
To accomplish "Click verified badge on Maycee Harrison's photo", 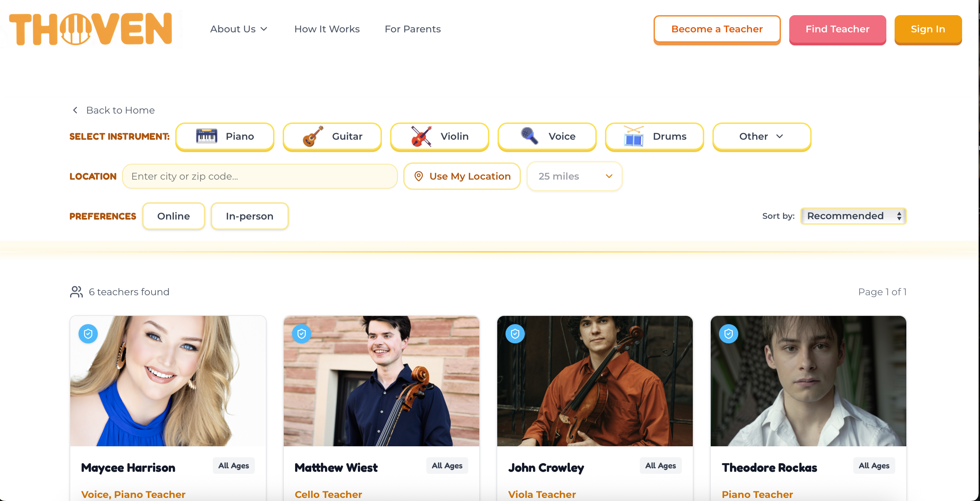I will coord(88,334).
